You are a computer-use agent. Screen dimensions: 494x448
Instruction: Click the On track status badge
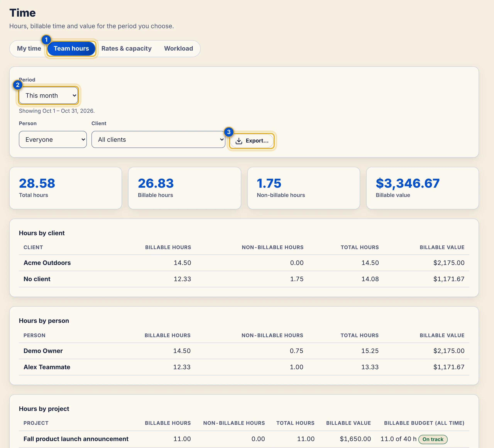tap(433, 439)
